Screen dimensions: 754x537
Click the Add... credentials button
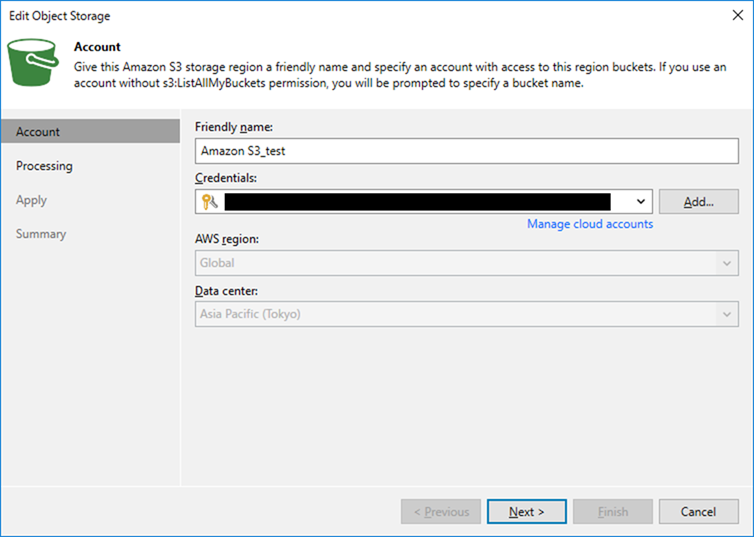(699, 201)
